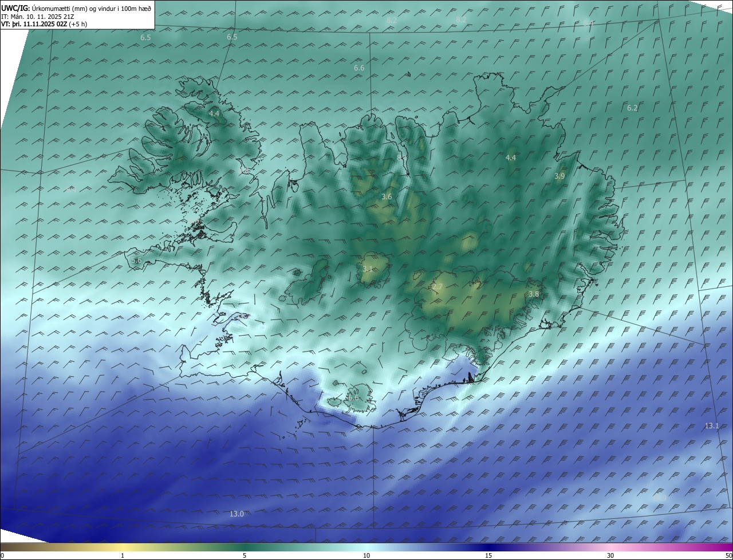Click the 2.7 value label on Vatnajökull

point(438,287)
